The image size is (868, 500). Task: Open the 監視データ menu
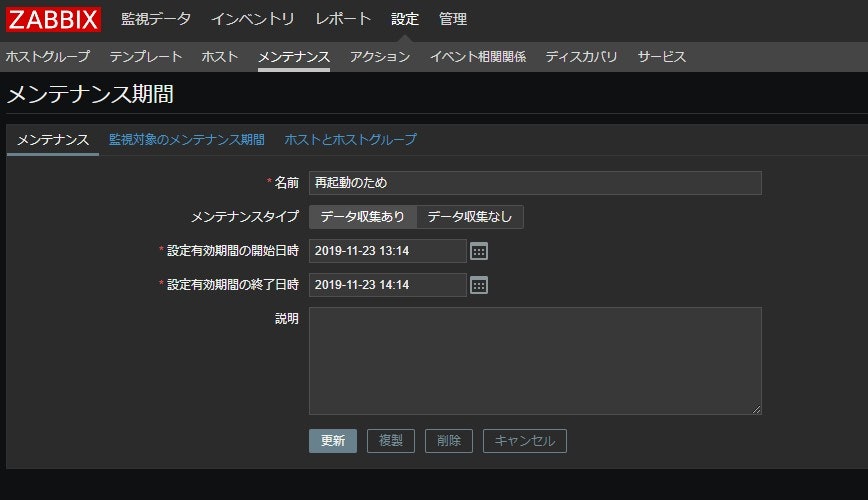pyautogui.click(x=156, y=19)
